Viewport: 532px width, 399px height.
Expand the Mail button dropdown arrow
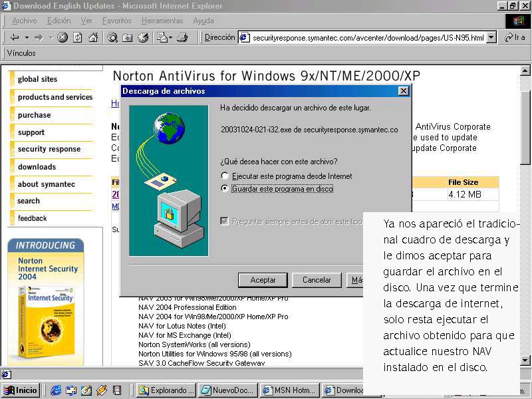[170, 37]
